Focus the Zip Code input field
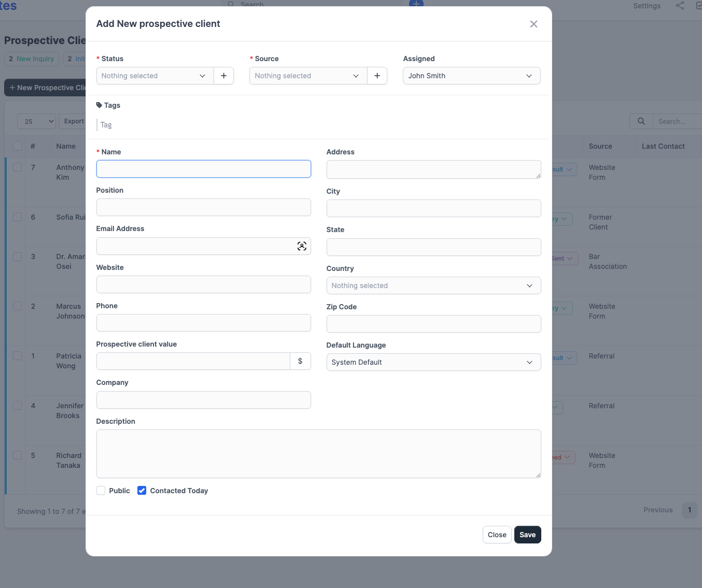This screenshot has height=588, width=702. click(x=434, y=324)
